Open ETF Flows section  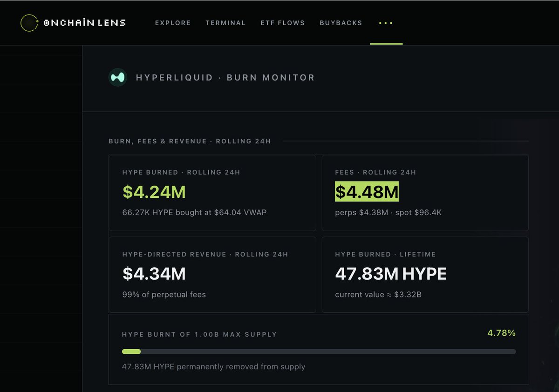[x=283, y=23]
